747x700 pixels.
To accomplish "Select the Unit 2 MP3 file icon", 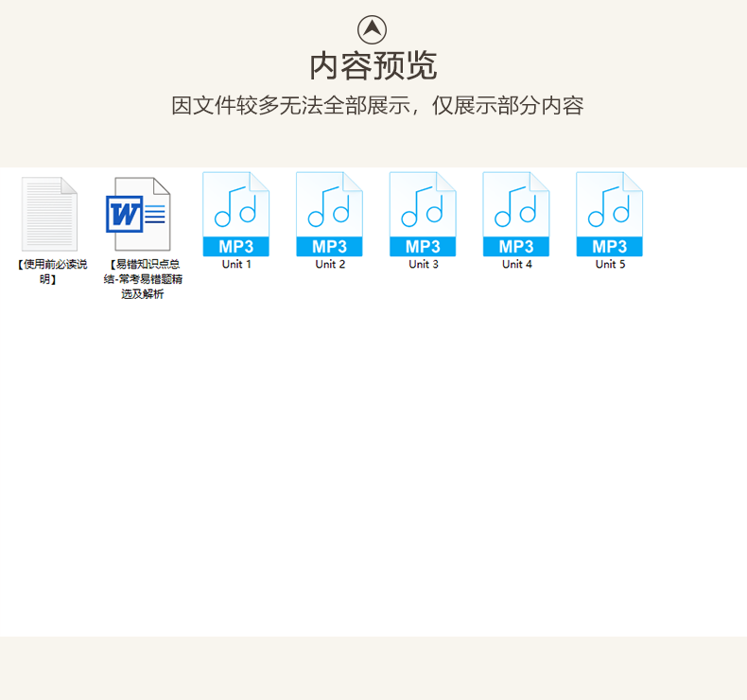I will point(329,215).
